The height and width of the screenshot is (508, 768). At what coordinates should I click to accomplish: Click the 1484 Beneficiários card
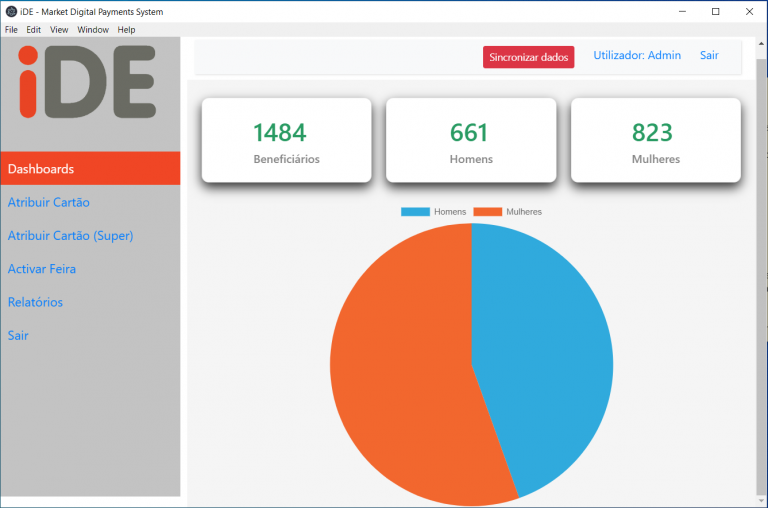[286, 140]
